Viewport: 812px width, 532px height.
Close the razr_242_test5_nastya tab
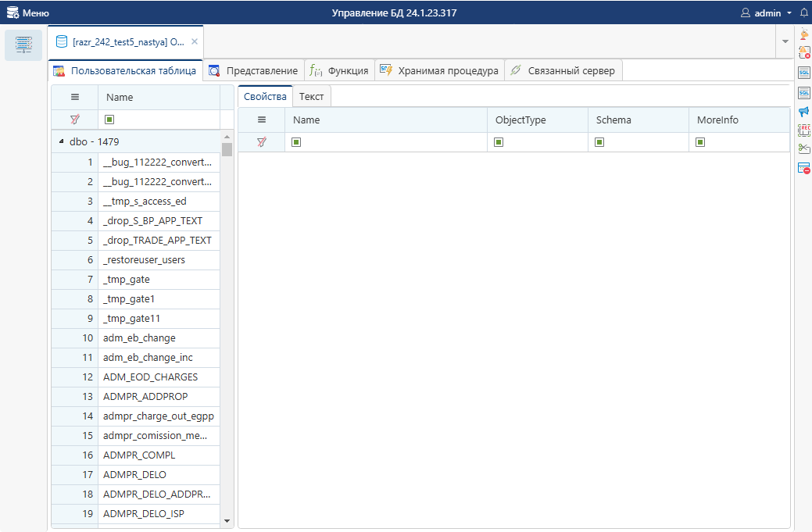195,41
